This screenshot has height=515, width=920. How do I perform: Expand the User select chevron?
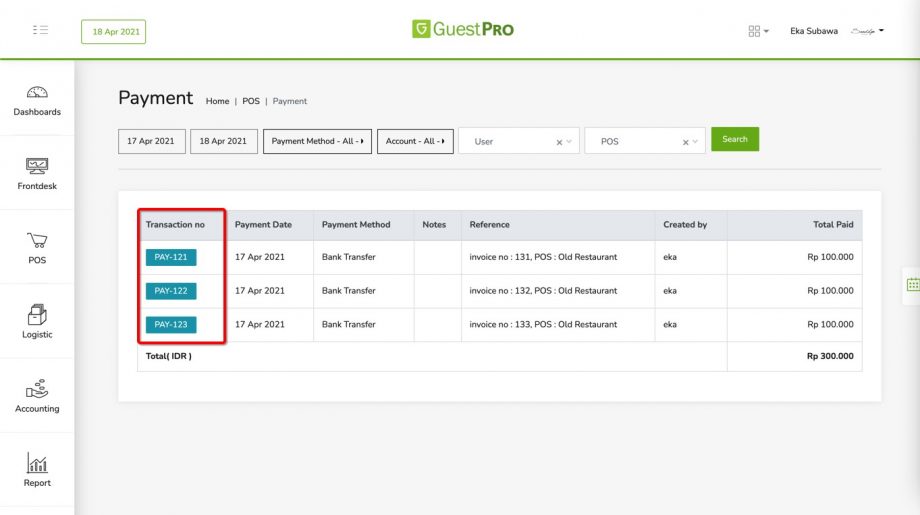569,142
